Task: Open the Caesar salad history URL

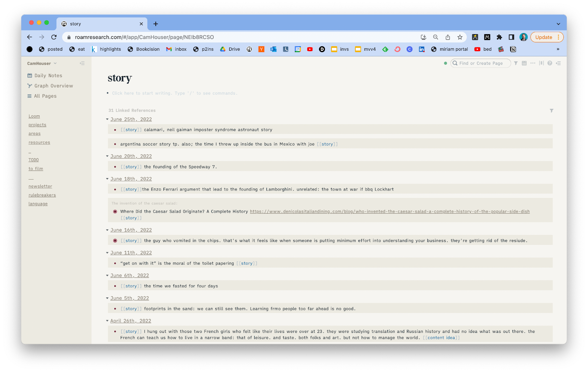Action: click(x=390, y=212)
